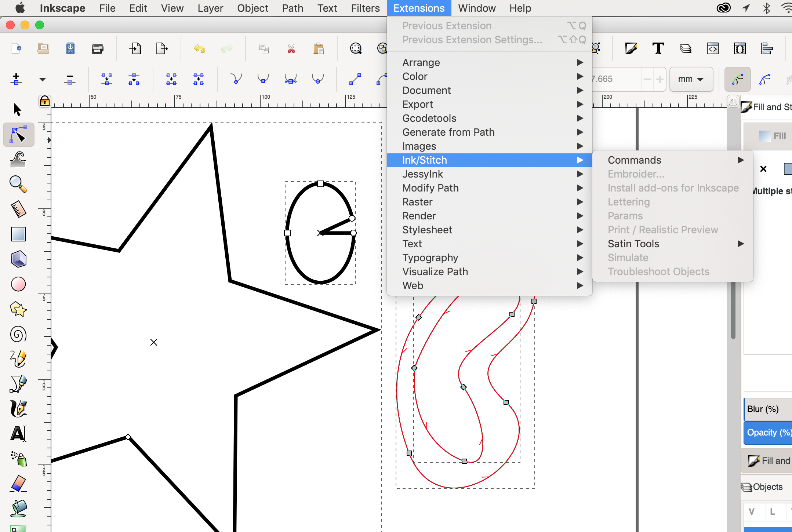
Task: Click the Opacity (%) slider bar
Action: [x=768, y=433]
